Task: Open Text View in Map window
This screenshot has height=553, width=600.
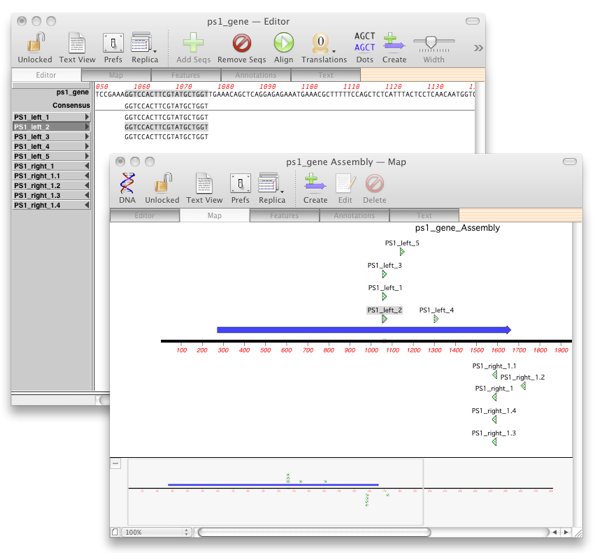Action: tap(204, 183)
